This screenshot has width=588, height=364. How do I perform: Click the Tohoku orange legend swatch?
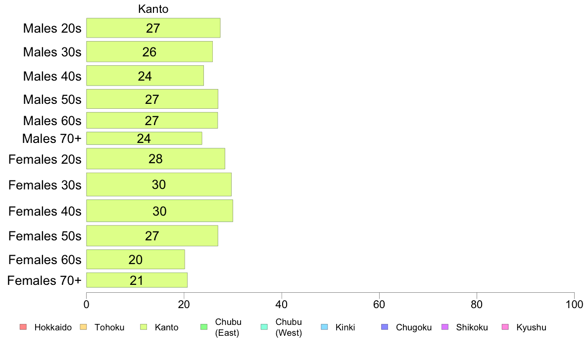pyautogui.click(x=83, y=327)
